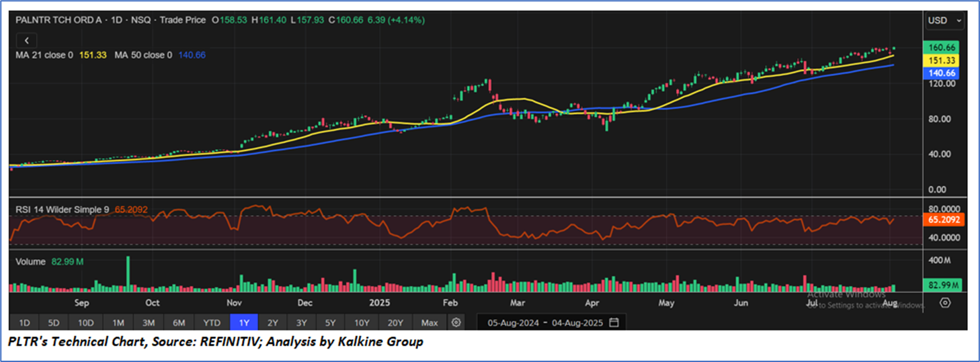Click the 140.66 MA 50 value
Screen dimensions: 980x362
point(192,55)
